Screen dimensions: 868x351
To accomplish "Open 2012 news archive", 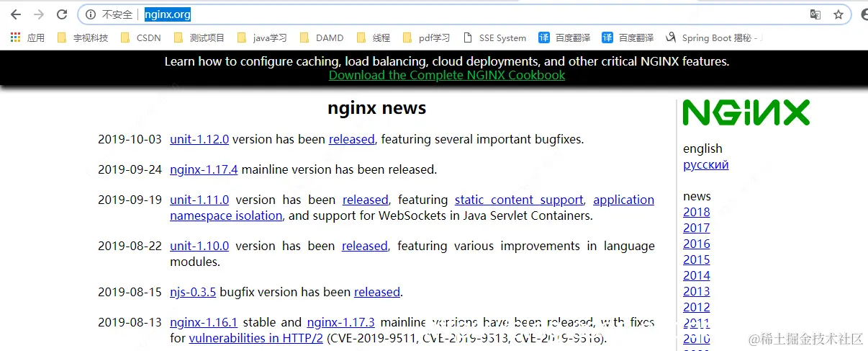I will click(x=697, y=307).
